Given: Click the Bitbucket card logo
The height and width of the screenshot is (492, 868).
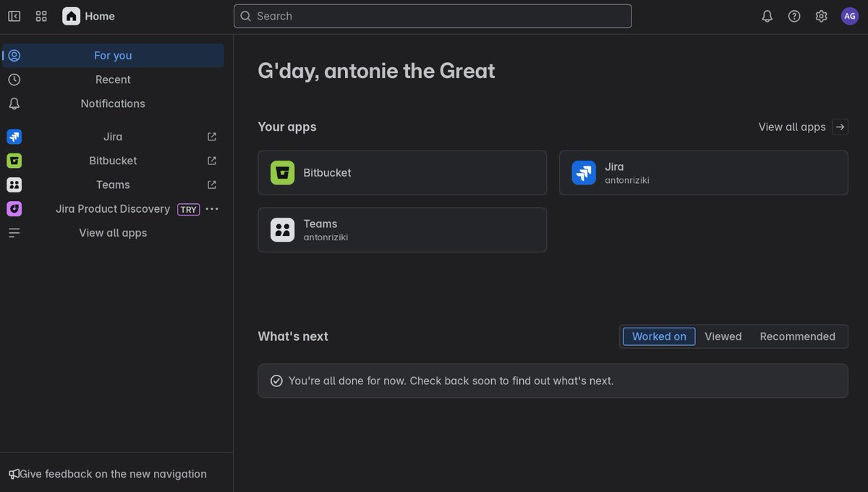Looking at the screenshot, I should point(283,173).
